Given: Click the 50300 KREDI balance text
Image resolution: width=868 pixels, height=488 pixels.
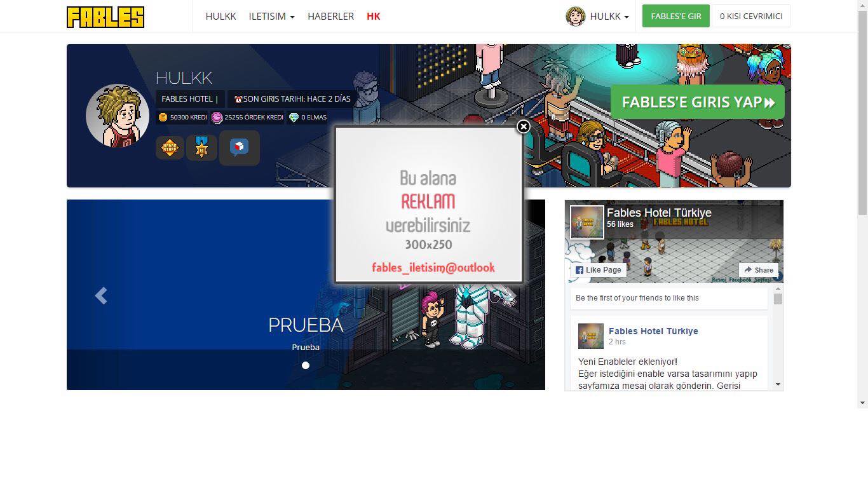Looking at the screenshot, I should coord(189,118).
